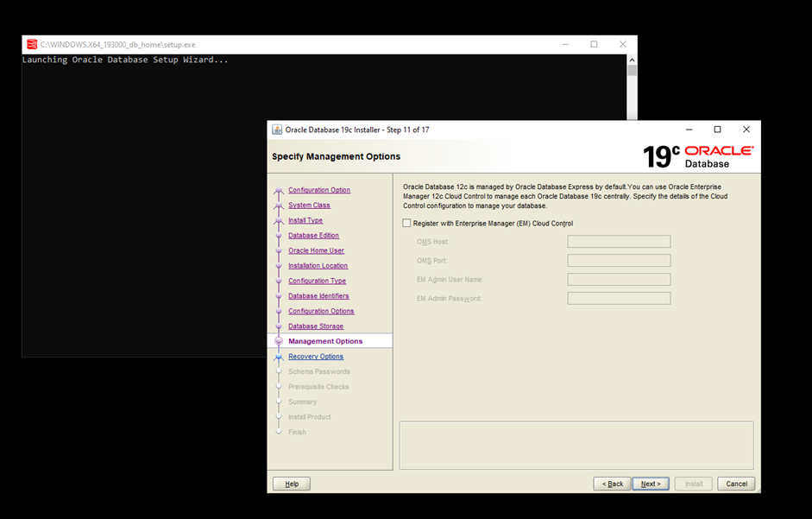Click the Back button

[x=612, y=484]
